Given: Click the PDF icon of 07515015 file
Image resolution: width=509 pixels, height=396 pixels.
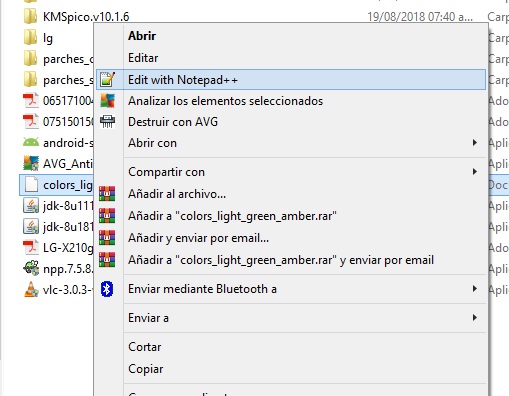Looking at the screenshot, I should point(31,121).
